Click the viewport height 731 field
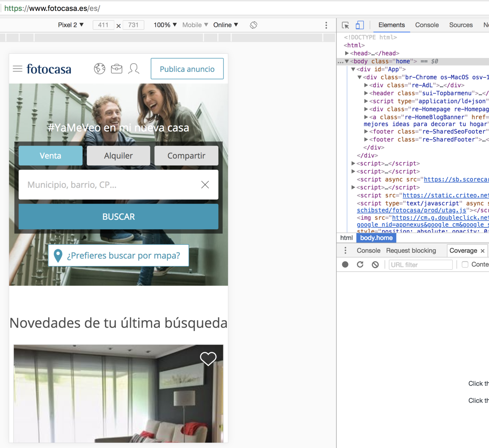This screenshot has height=448, width=489. (133, 25)
